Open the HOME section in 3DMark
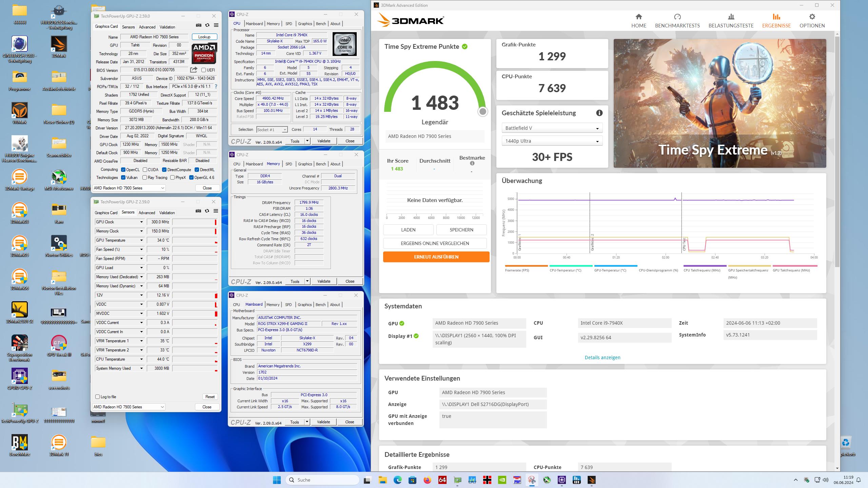 pyautogui.click(x=639, y=21)
